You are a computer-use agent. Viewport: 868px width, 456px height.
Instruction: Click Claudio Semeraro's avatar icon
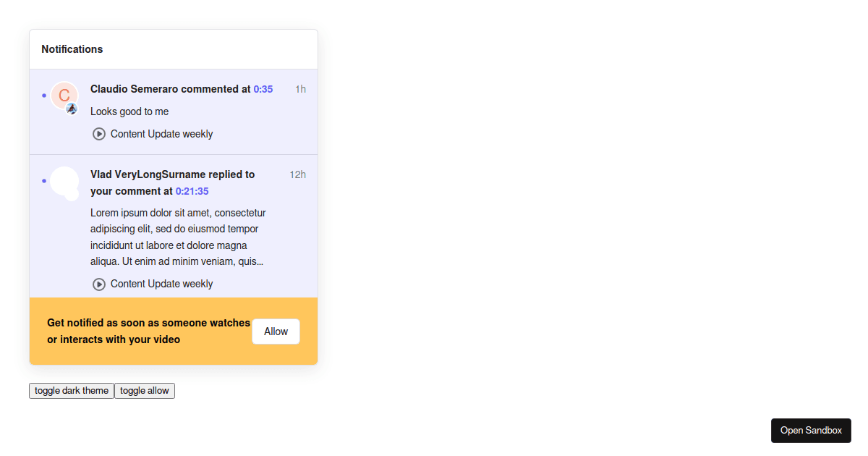click(64, 95)
